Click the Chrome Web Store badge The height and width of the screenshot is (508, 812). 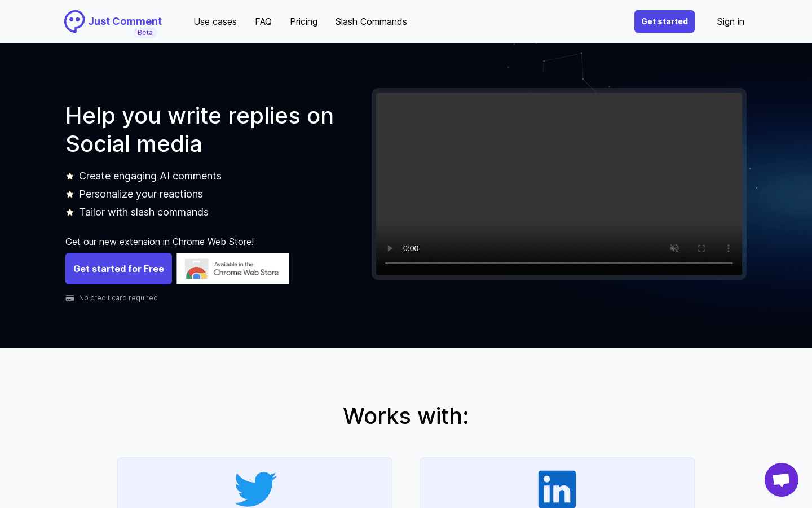coord(233,269)
